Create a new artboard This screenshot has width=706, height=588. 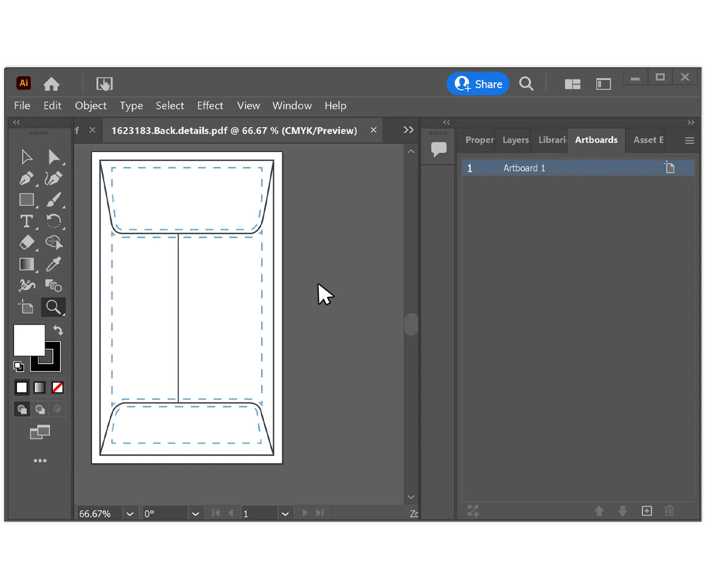[x=647, y=511]
